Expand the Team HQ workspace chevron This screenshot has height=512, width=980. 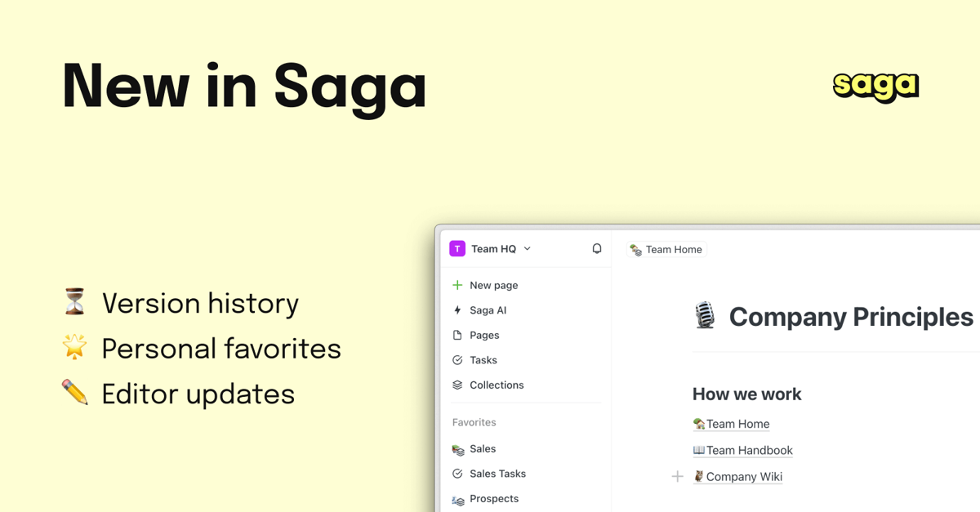[x=527, y=249]
